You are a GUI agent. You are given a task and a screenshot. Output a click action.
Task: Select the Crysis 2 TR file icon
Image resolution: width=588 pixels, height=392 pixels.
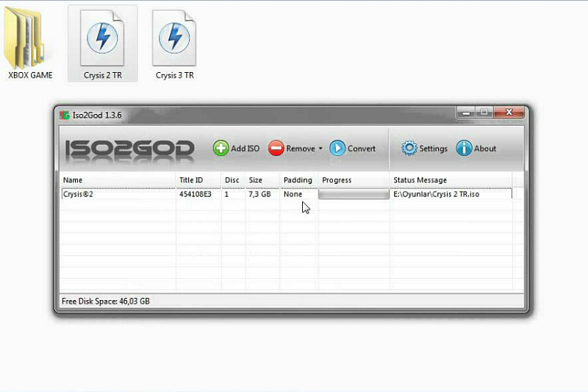(102, 38)
